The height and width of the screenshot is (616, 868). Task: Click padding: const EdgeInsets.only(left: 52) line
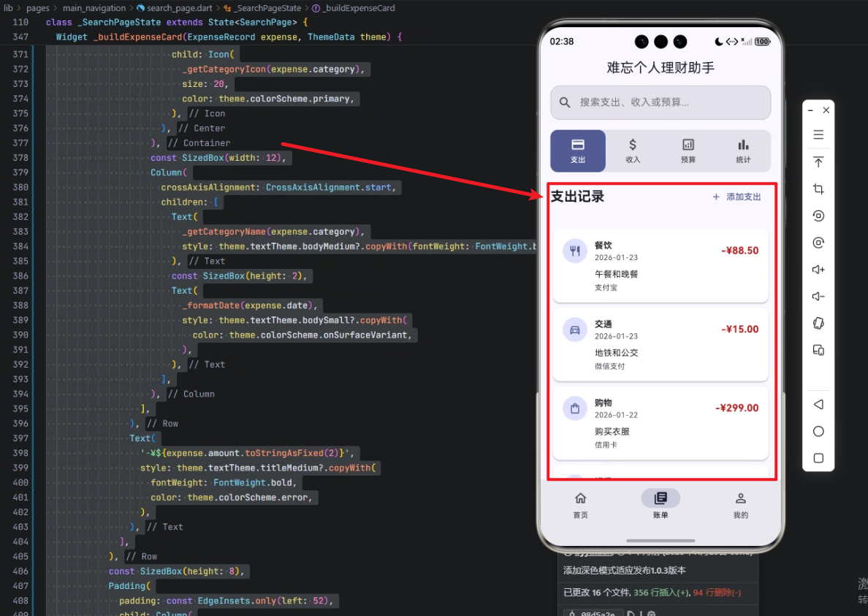(225, 601)
